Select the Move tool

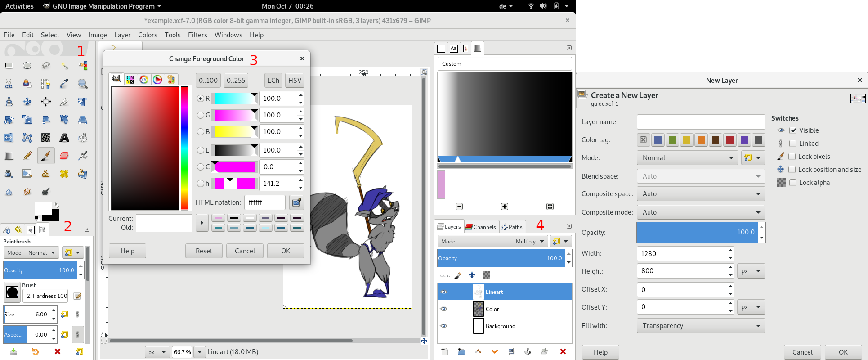(27, 102)
